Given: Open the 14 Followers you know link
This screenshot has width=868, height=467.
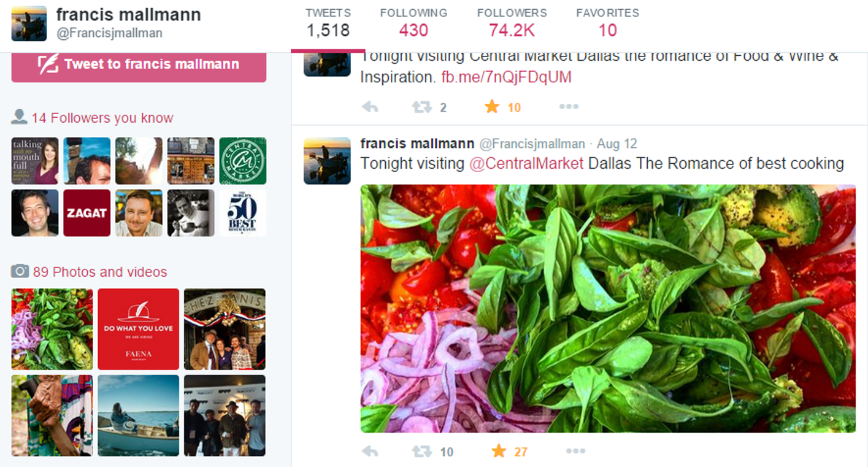Looking at the screenshot, I should tap(102, 118).
